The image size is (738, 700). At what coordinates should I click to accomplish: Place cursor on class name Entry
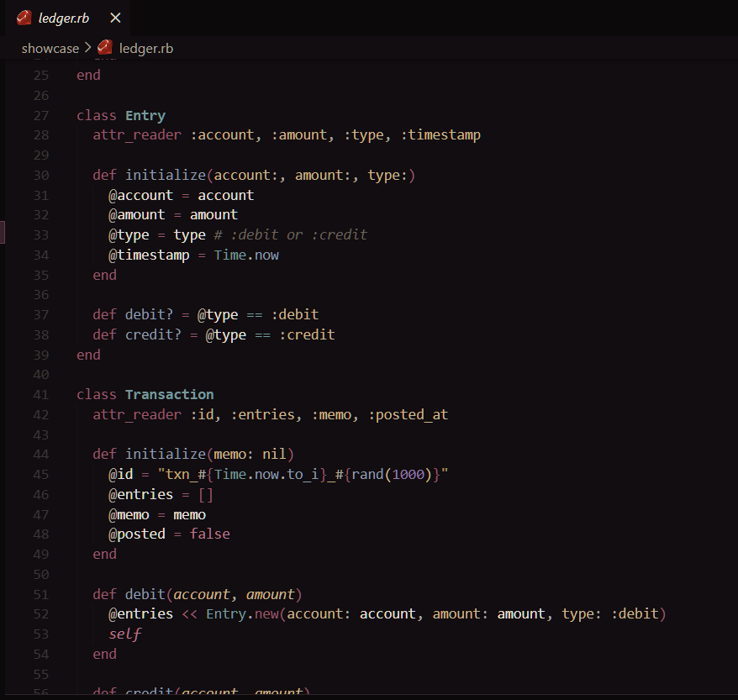pos(145,116)
